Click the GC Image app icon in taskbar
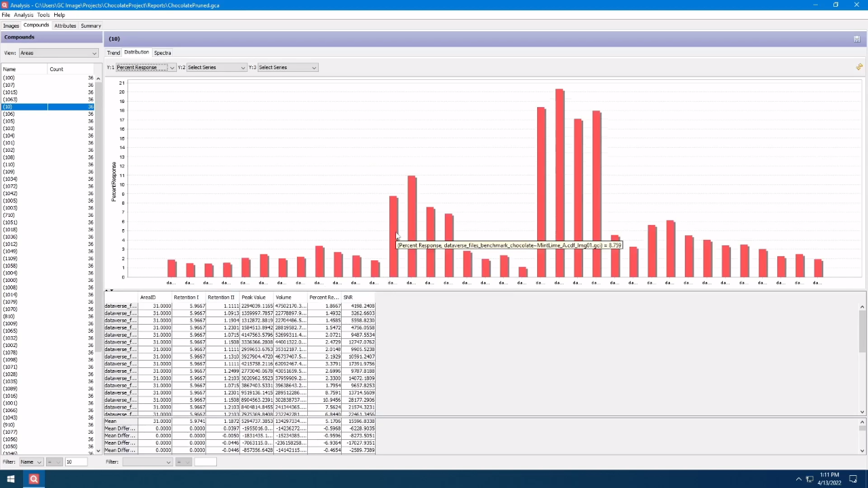Viewport: 868px width, 488px height. (33, 479)
